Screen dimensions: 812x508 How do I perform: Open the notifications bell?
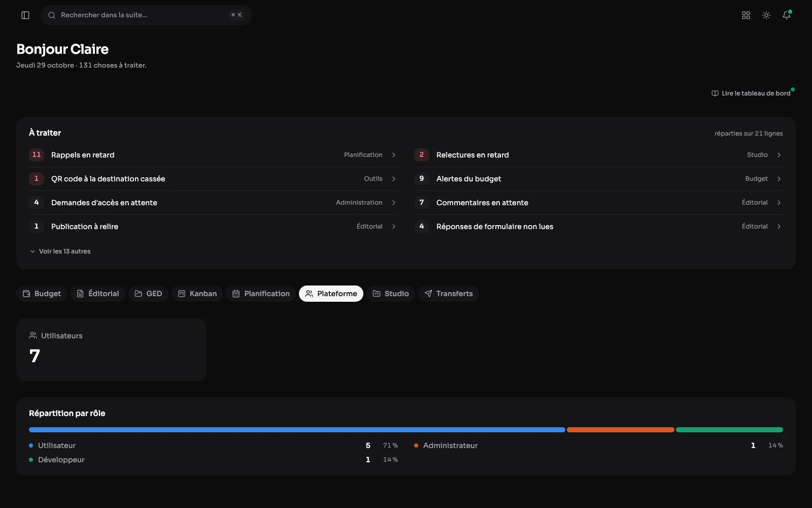point(787,15)
